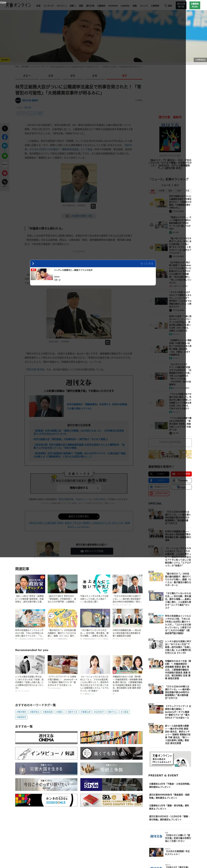Click この記事の画像（3枚） button
This screenshot has width=207, height=868.
(x=79, y=216)
